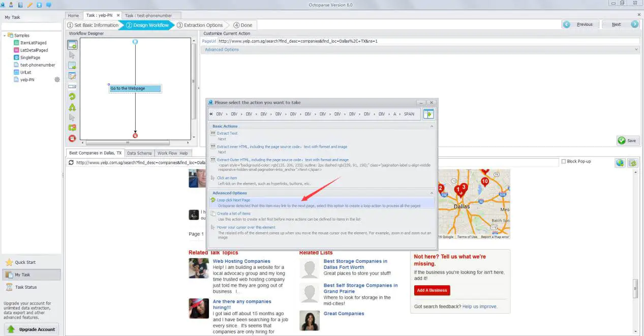Select the green Loop Item workflow tool

72,97
